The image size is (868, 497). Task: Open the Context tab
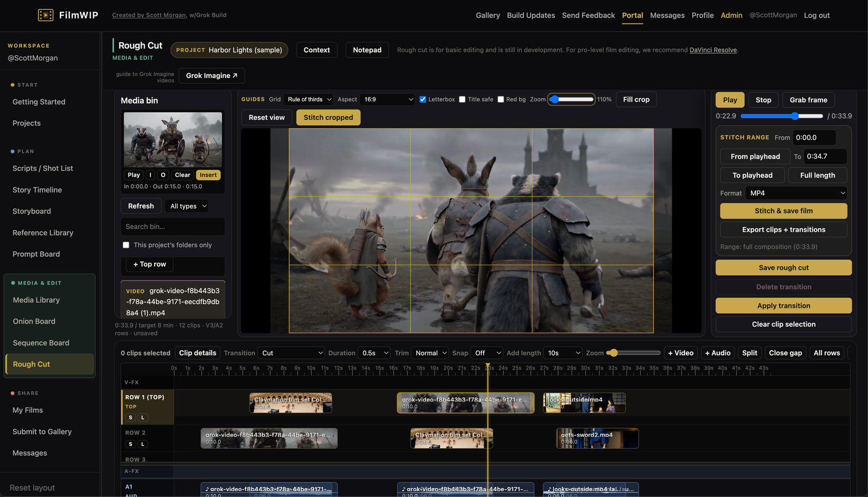tap(317, 50)
